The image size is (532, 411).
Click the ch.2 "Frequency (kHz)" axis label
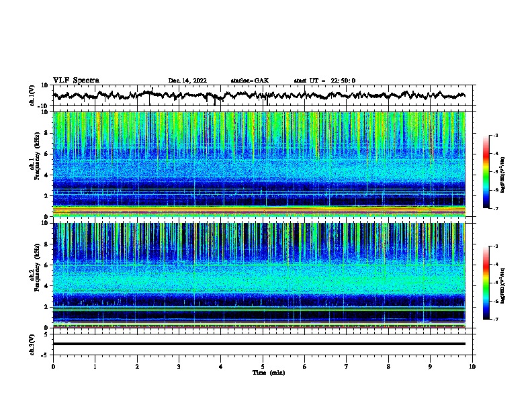38,267
